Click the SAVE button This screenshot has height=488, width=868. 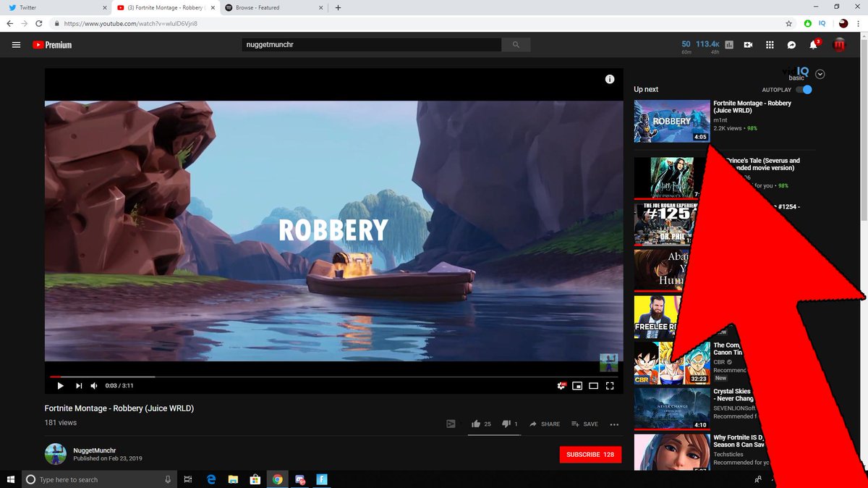pos(584,424)
